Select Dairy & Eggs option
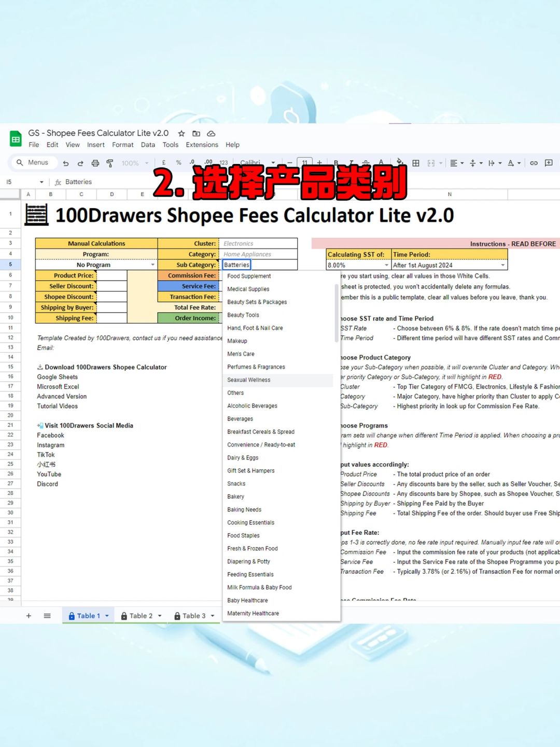The width and height of the screenshot is (560, 747). tap(277, 458)
